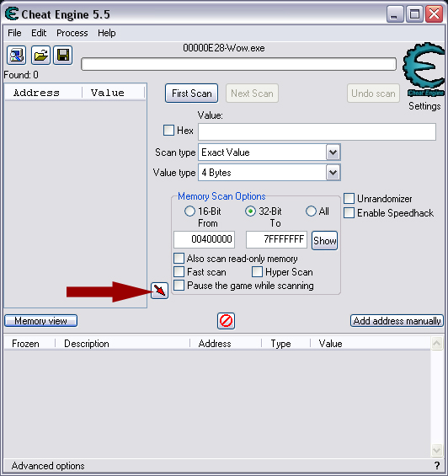Enable Hyper Scan option
This screenshot has width=448, height=476.
point(257,271)
